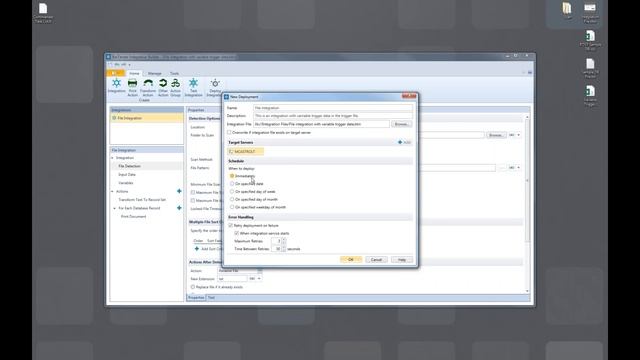Switch to the Home ribbon tab

pyautogui.click(x=134, y=73)
